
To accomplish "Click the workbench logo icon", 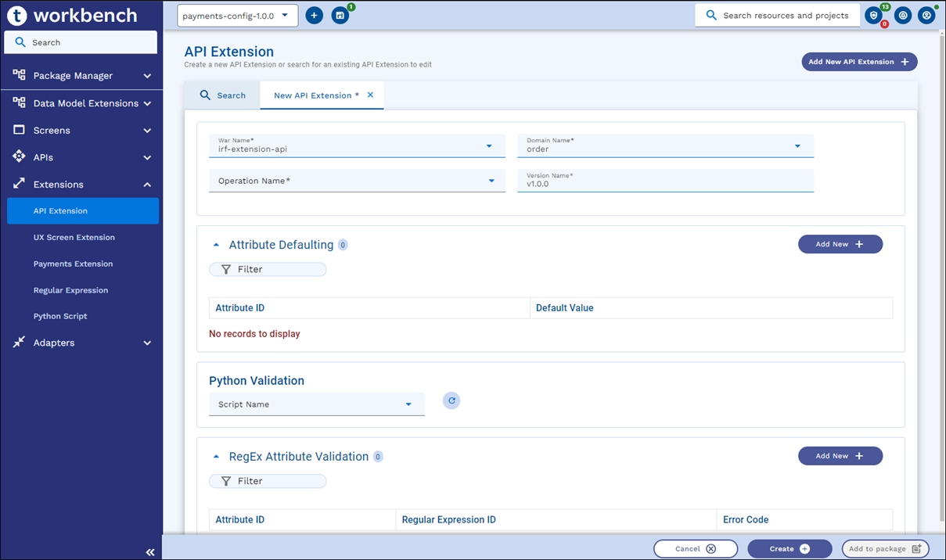I will pos(17,16).
